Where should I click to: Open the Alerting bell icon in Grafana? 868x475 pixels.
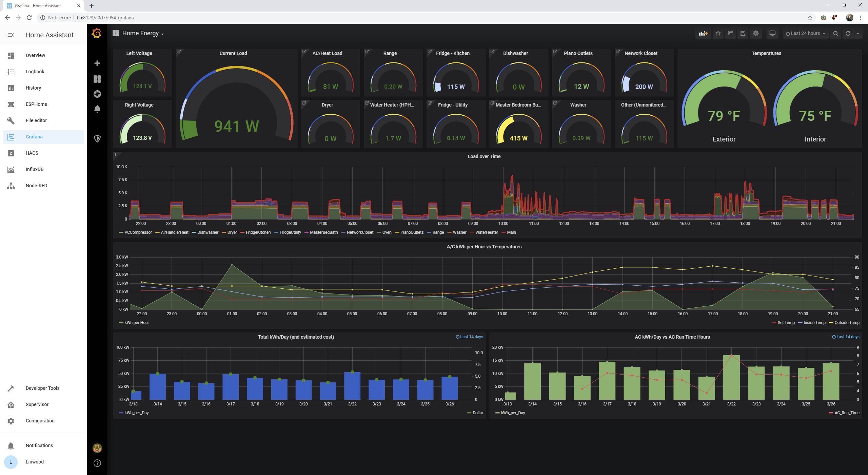97,109
